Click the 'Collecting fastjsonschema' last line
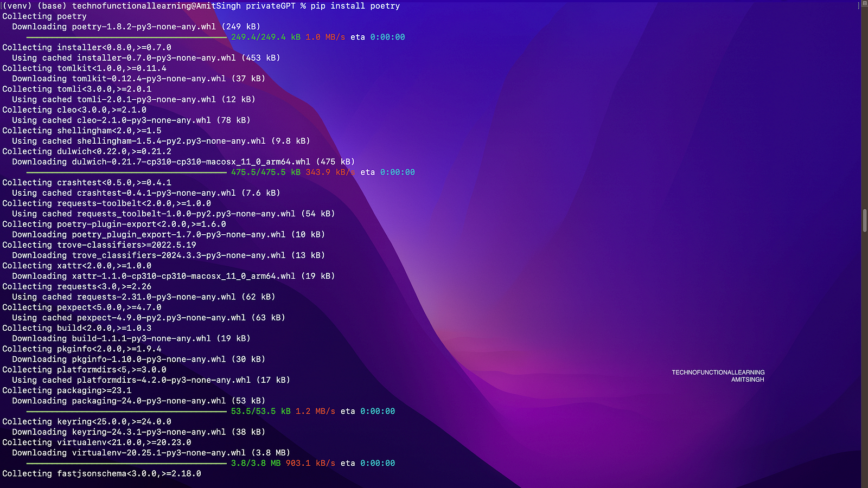This screenshot has width=868, height=488. (101, 474)
